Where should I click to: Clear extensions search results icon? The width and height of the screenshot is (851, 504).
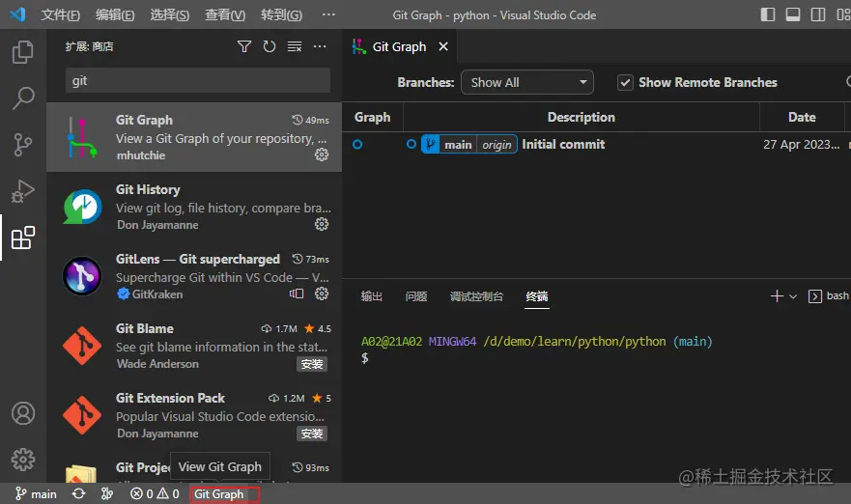click(295, 46)
